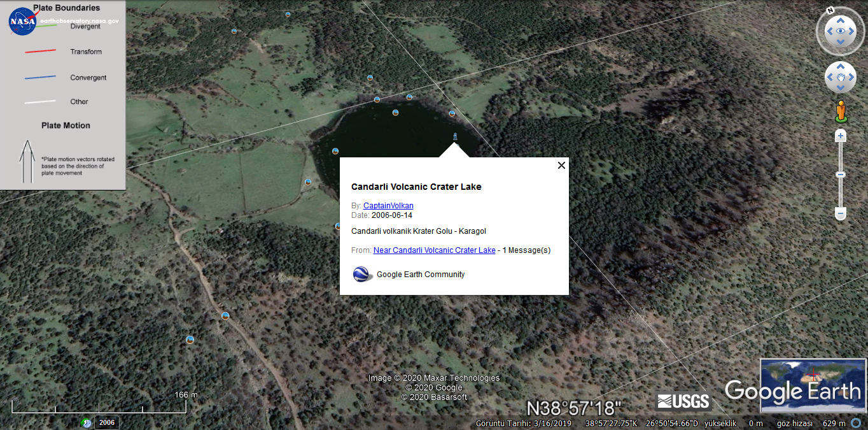Zoom in with the plus button
Viewport: 868px width, 430px height.
(x=841, y=136)
